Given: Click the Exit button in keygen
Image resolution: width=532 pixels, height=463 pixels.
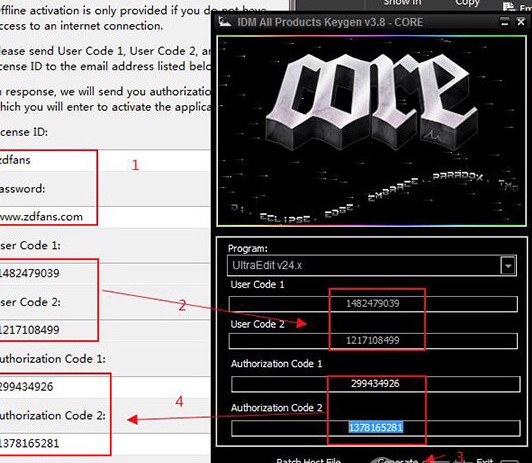Looking at the screenshot, I should 484,460.
